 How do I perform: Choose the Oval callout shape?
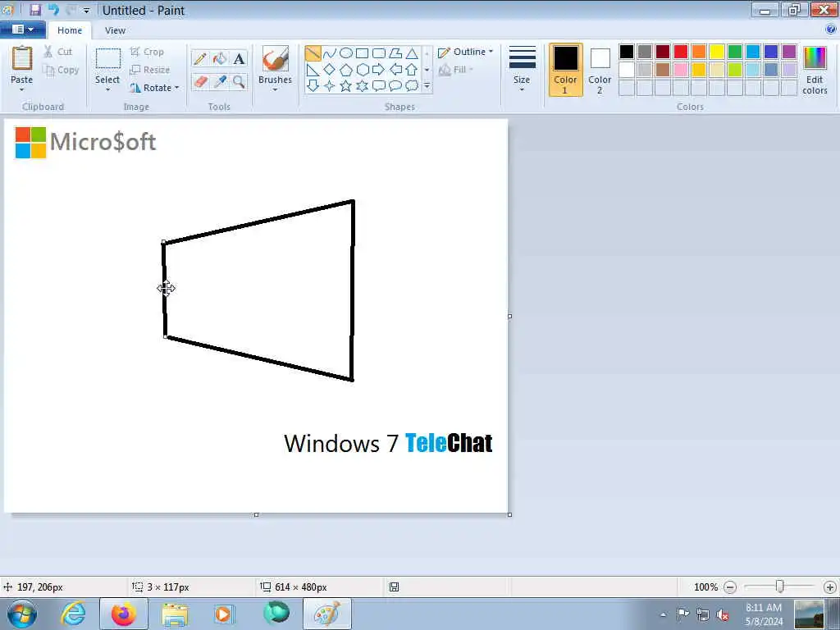(395, 85)
